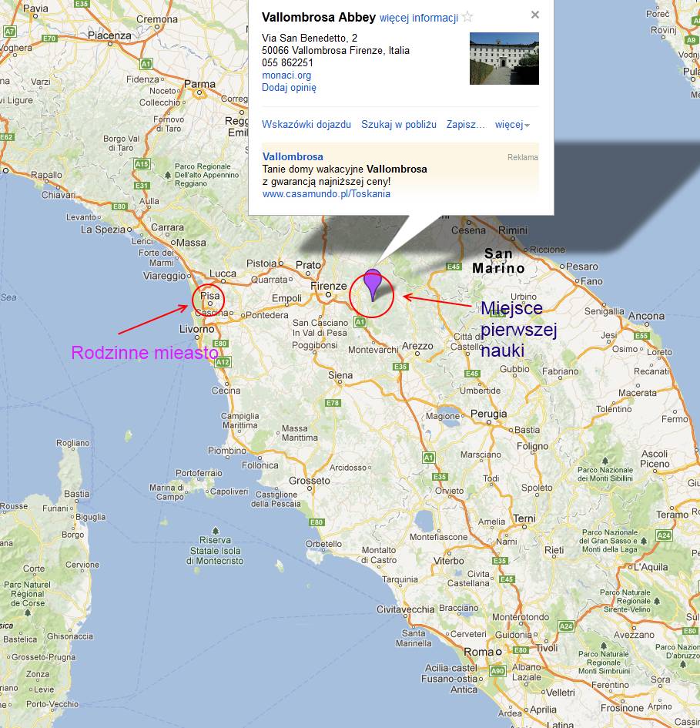The height and width of the screenshot is (728, 700).
Task: Close the Vallombrosa Abbey info window
Action: [x=535, y=15]
